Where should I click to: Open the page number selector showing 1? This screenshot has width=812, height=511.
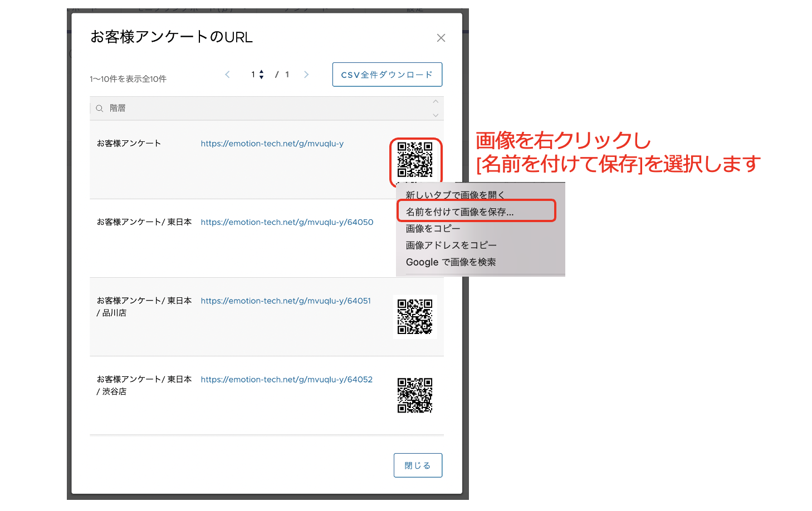[x=257, y=75]
